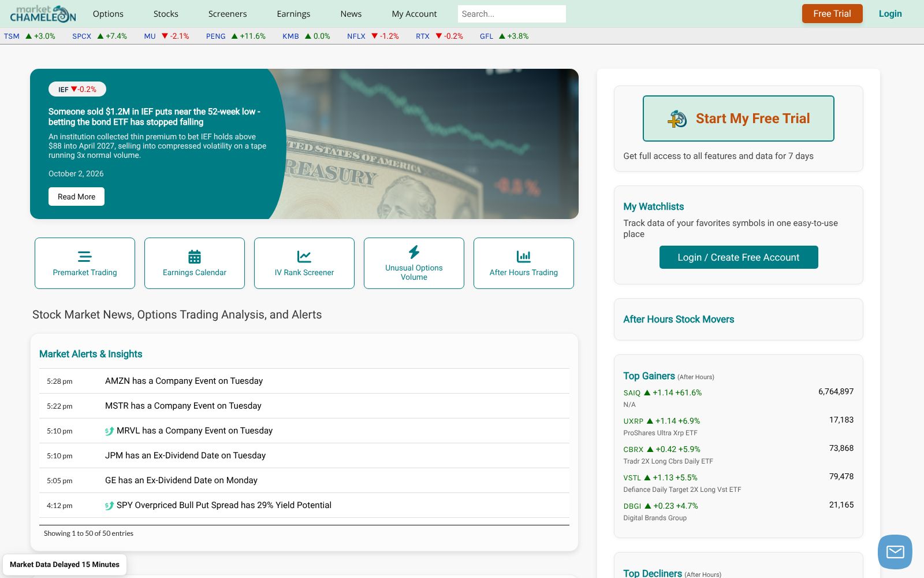Click After Hours Stock Movers heading
The width and height of the screenshot is (924, 578).
[x=679, y=319]
